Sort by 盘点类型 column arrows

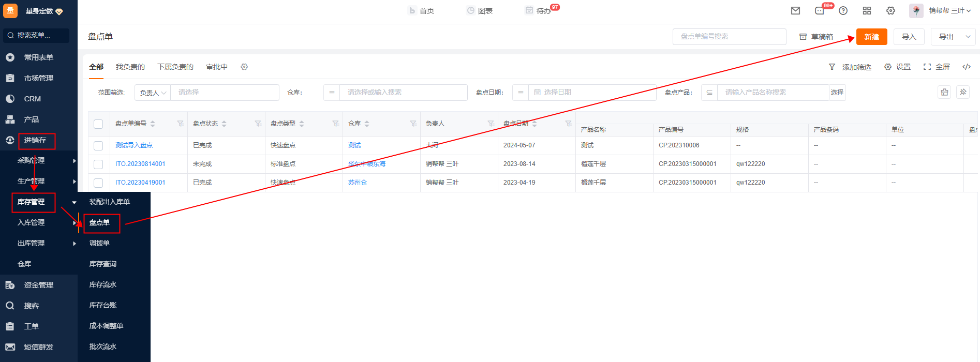pyautogui.click(x=302, y=124)
